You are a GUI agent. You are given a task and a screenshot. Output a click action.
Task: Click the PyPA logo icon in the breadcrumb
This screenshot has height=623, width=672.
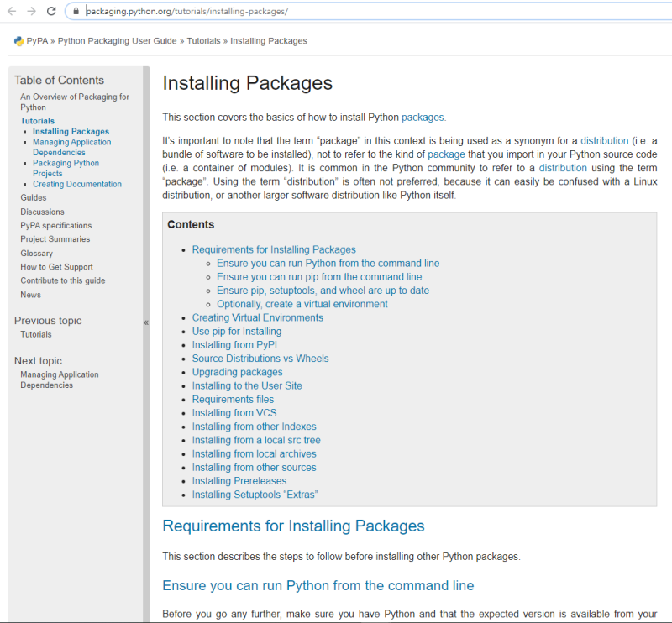pyautogui.click(x=17, y=40)
